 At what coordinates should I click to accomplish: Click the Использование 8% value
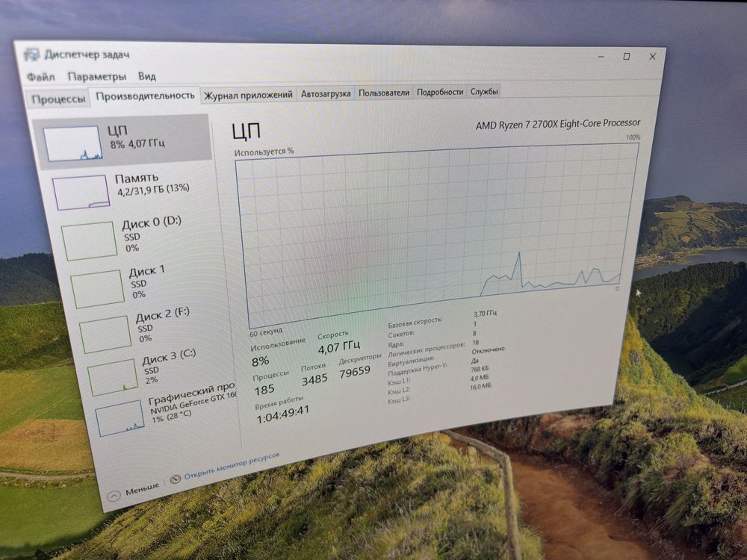point(261,361)
